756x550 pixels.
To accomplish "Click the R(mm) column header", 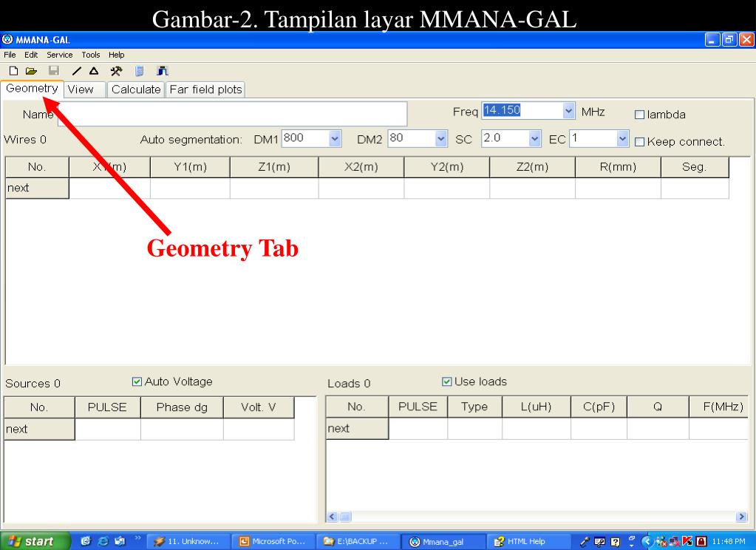I will 618,167.
